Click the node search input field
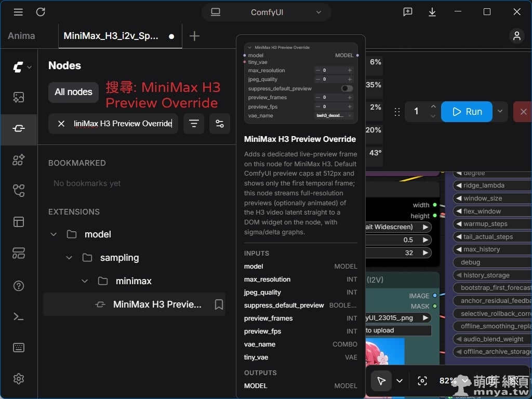The height and width of the screenshot is (399, 532). pos(123,124)
